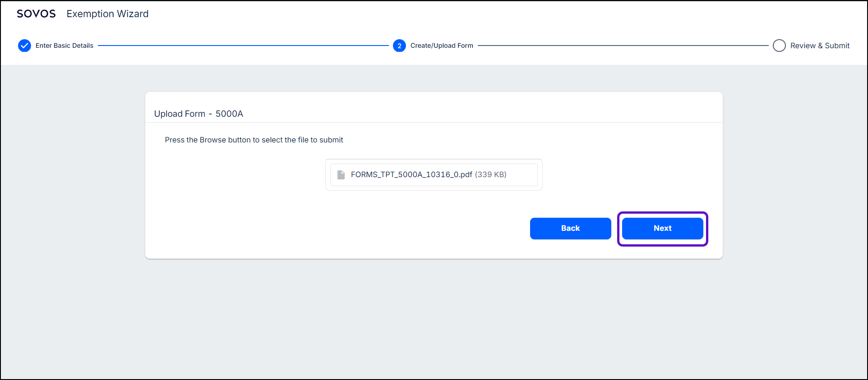Click the (339 KB) file size text
The image size is (868, 380).
[x=490, y=174]
